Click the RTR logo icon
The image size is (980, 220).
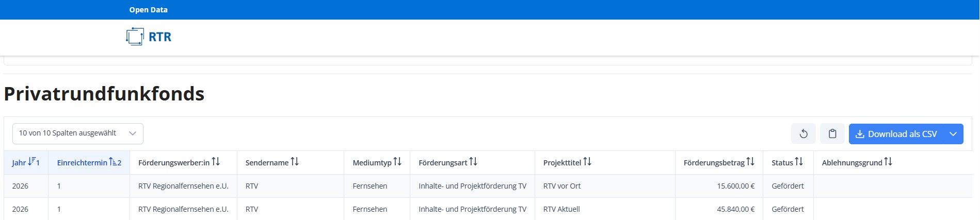coord(135,37)
